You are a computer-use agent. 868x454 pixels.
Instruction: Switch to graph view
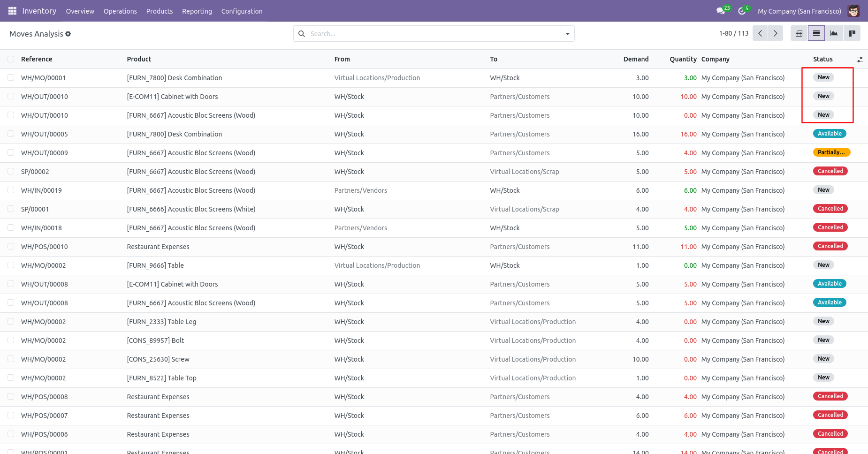click(834, 33)
